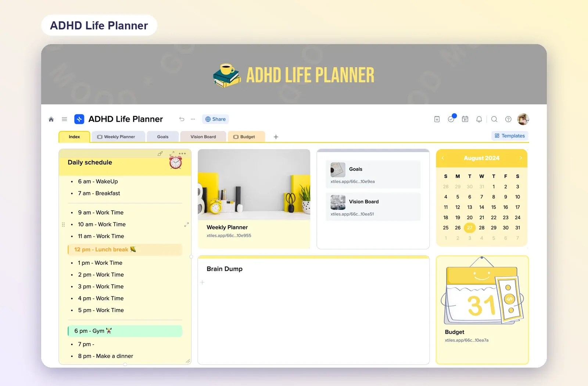Switch to the Weekly Planner tab
588x386 pixels.
point(119,137)
